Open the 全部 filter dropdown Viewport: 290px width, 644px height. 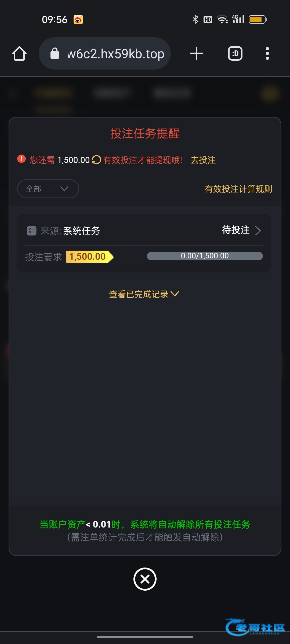click(x=48, y=189)
